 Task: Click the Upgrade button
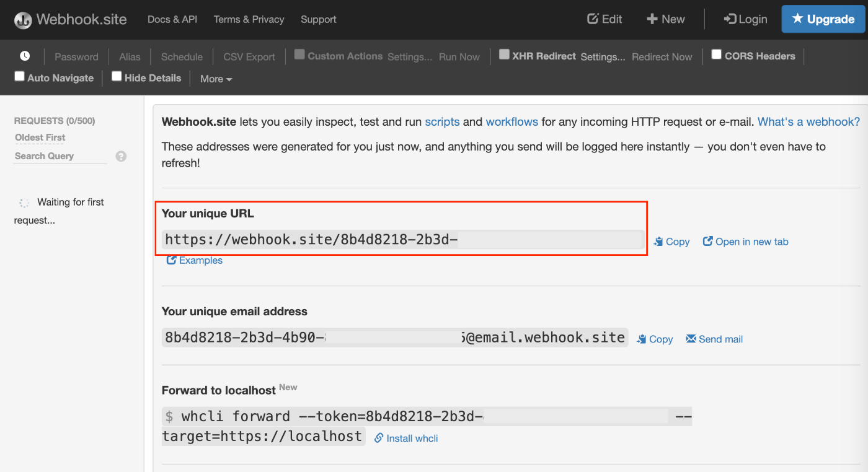[823, 19]
